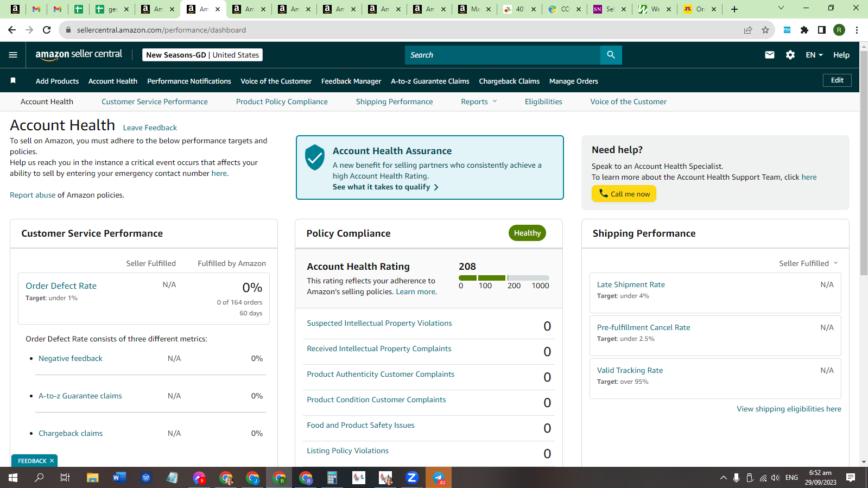Open Manage Orders menu item

coord(574,81)
